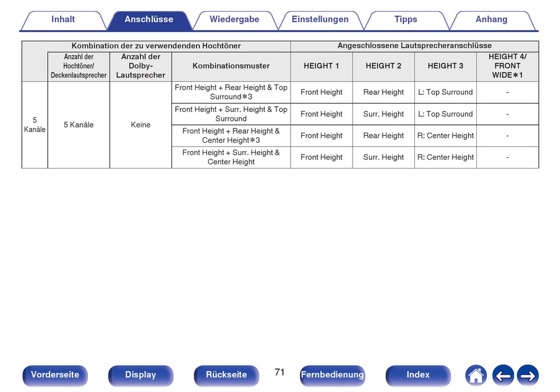Image resolution: width=560 pixels, height=392 pixels.
Task: Jump to Rückseite page
Action: coord(226,375)
